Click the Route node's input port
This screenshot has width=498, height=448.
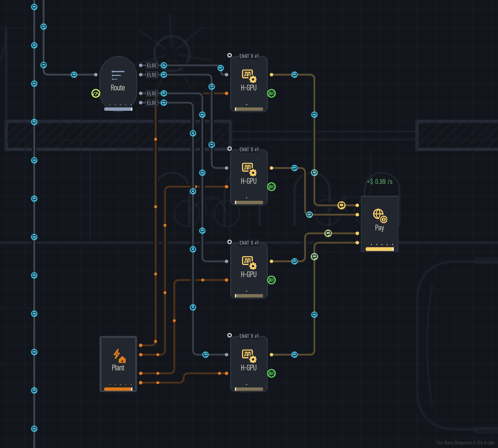[x=96, y=75]
